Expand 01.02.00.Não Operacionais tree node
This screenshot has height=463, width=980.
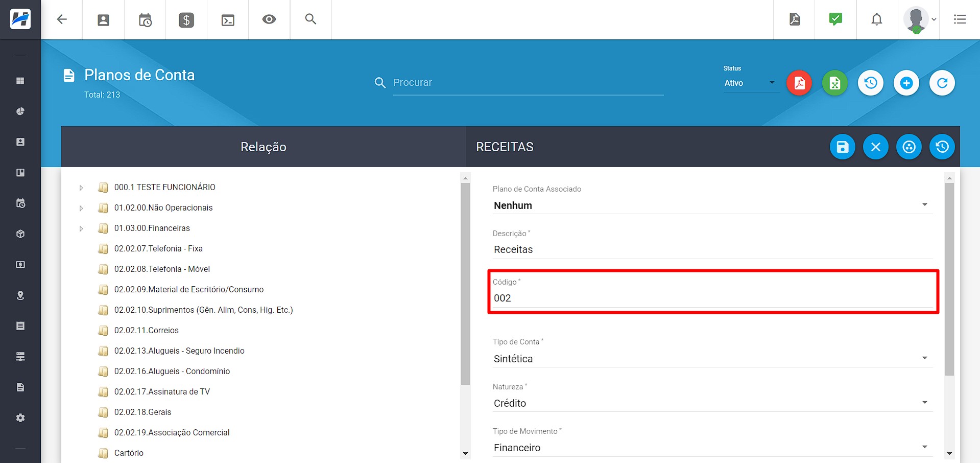81,208
